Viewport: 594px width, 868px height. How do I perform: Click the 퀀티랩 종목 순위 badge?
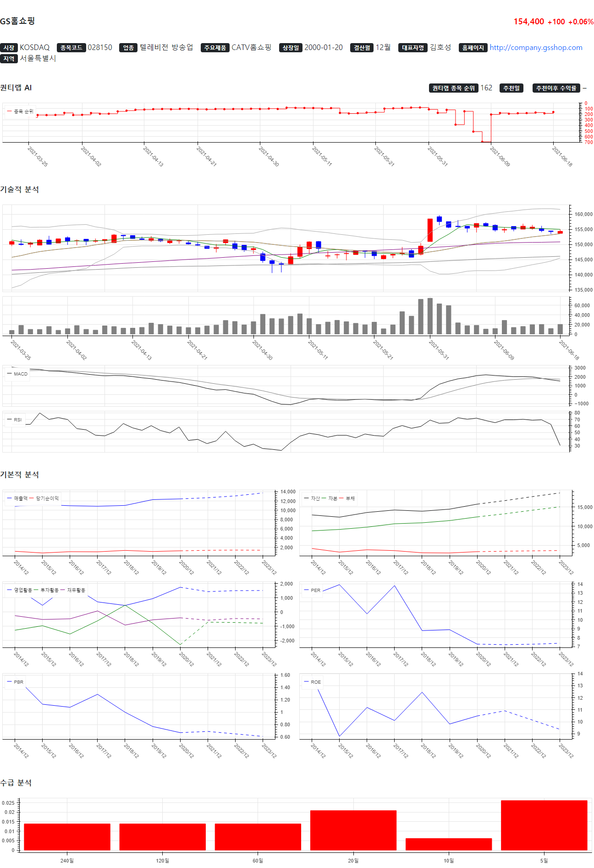(454, 88)
